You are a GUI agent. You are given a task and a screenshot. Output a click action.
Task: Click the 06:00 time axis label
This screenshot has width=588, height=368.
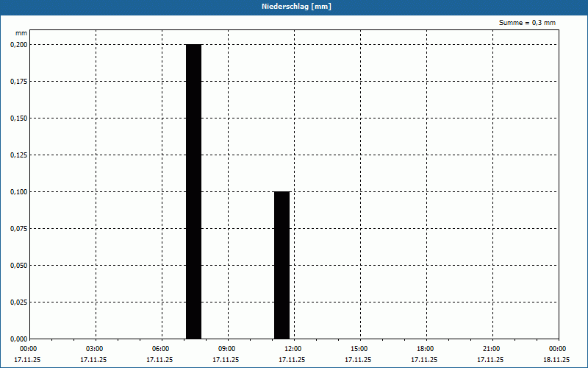coord(160,349)
